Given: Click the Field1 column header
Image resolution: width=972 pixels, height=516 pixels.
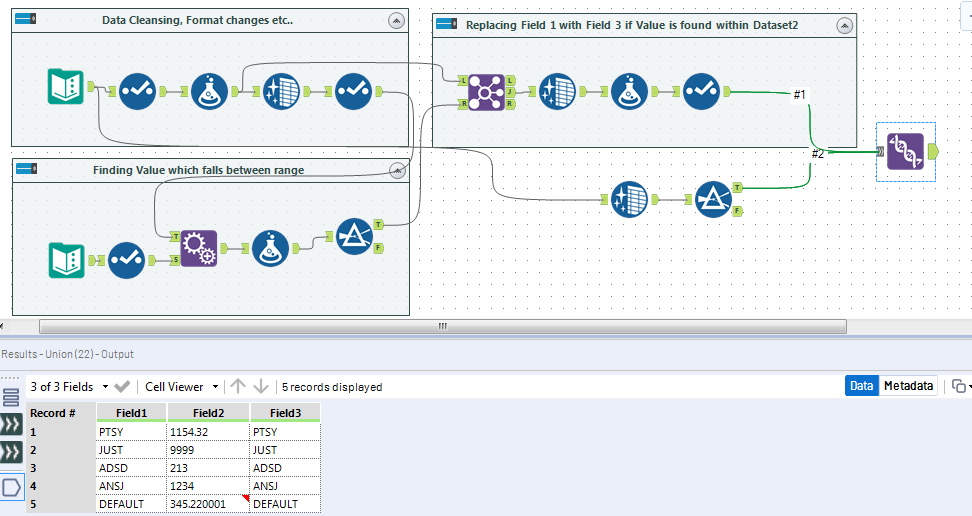Looking at the screenshot, I should 131,412.
